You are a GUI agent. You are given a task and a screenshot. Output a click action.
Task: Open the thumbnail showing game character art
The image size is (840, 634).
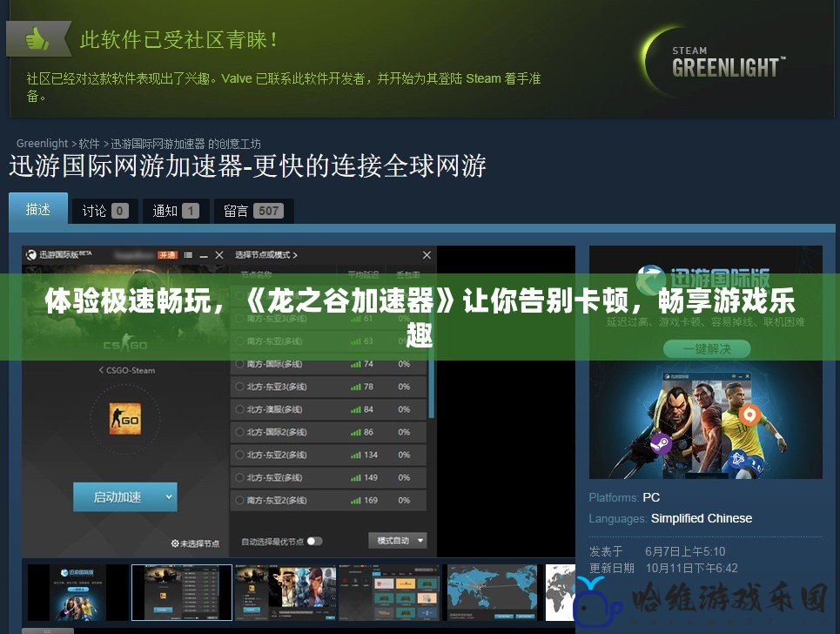[x=286, y=592]
